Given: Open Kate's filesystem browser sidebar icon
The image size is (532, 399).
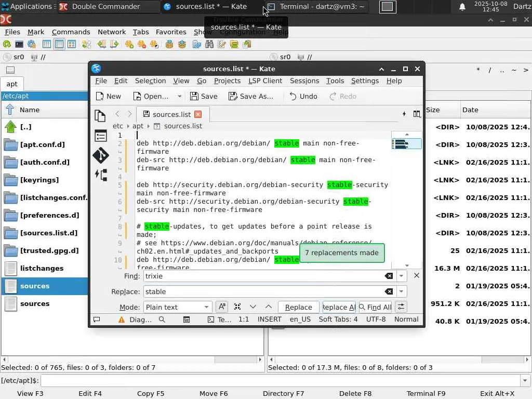Looking at the screenshot, I should (101, 175).
